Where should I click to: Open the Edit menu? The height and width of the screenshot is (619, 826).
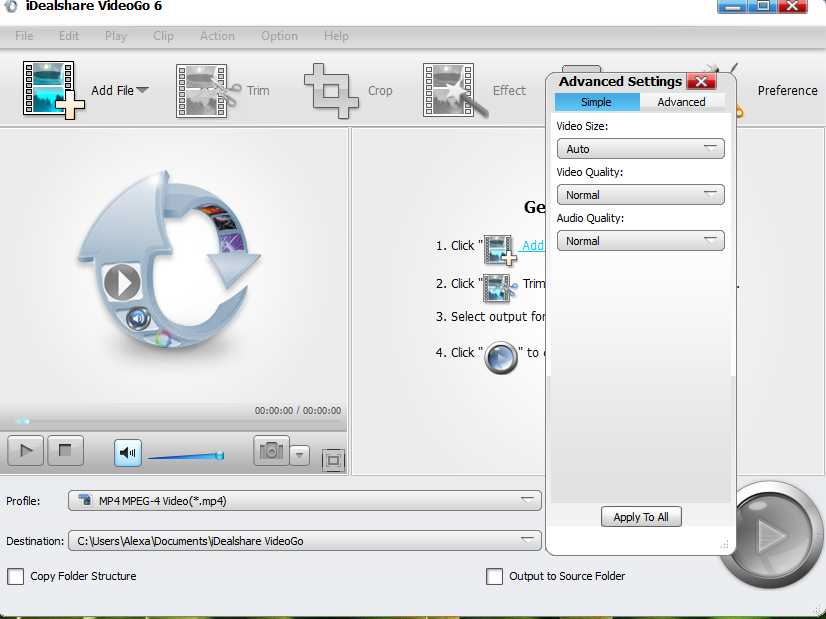tap(68, 36)
